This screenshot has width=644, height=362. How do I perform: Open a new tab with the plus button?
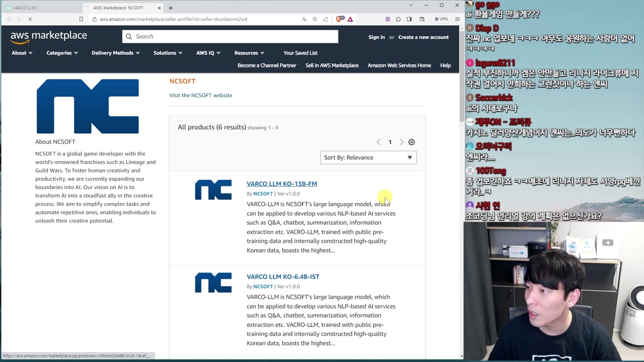[171, 8]
